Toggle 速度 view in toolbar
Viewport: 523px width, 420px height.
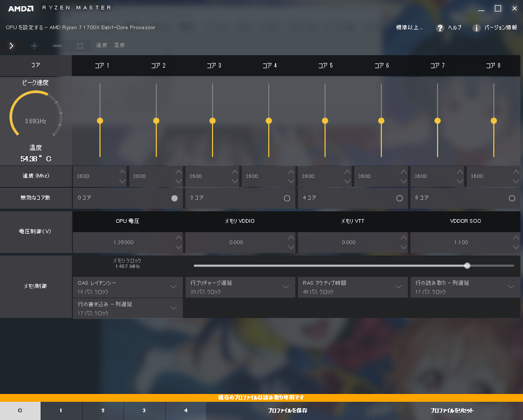point(102,45)
